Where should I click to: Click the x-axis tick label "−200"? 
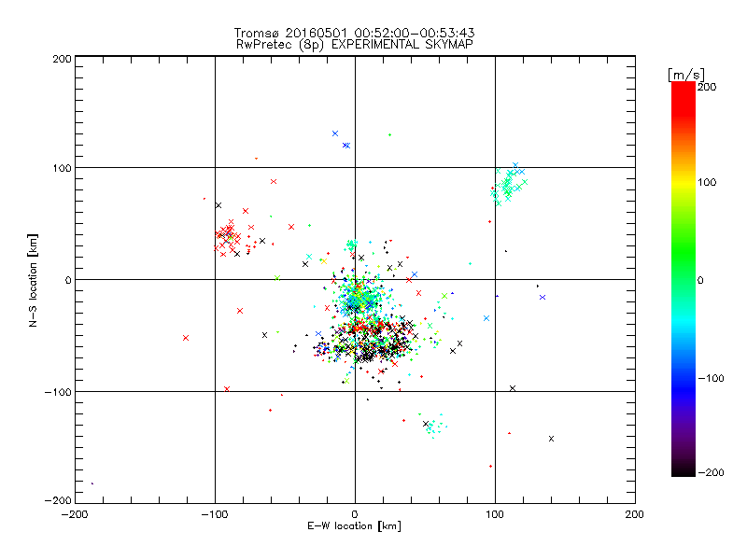point(75,515)
